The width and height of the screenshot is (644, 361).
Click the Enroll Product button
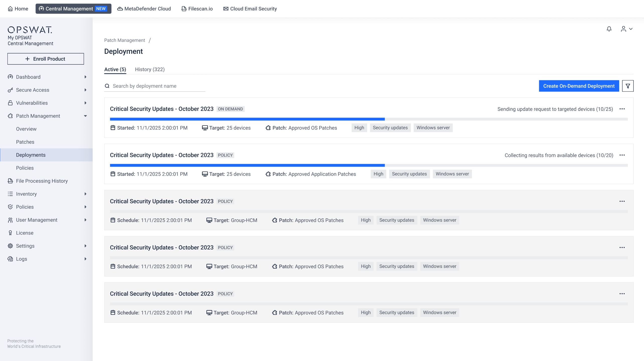click(46, 59)
